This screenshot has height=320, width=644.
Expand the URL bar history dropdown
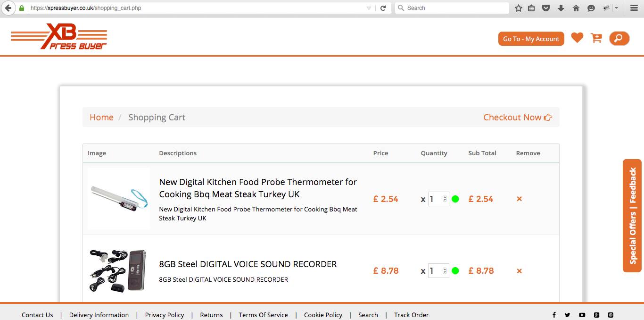point(369,8)
